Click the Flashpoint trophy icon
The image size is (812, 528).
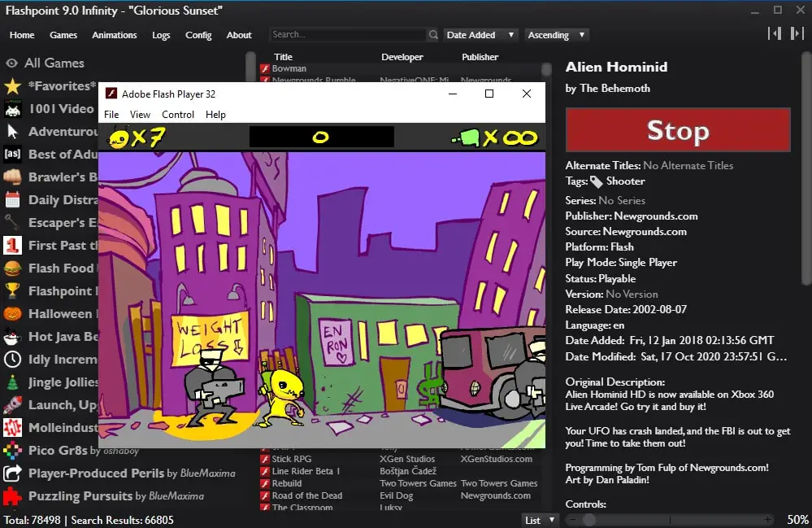tap(12, 290)
